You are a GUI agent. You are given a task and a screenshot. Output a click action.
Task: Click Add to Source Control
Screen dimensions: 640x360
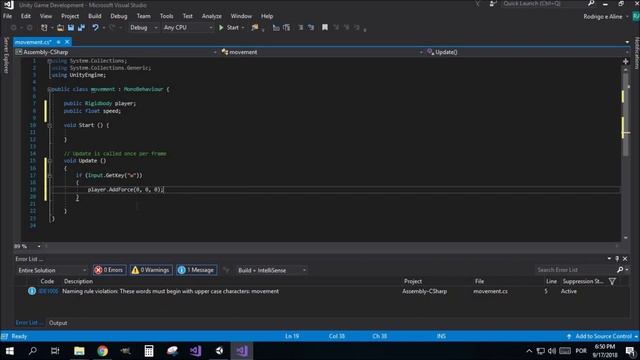pyautogui.click(x=603, y=336)
